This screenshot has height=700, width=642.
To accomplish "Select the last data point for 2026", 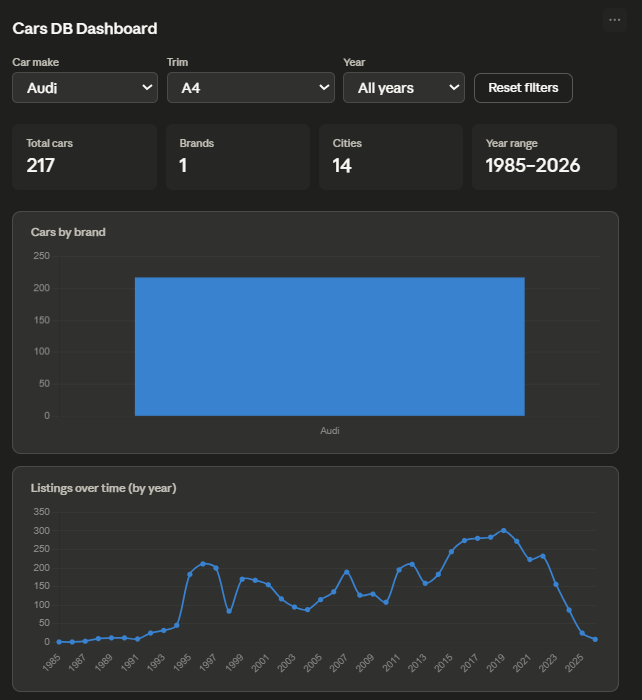I will pyautogui.click(x=595, y=639).
